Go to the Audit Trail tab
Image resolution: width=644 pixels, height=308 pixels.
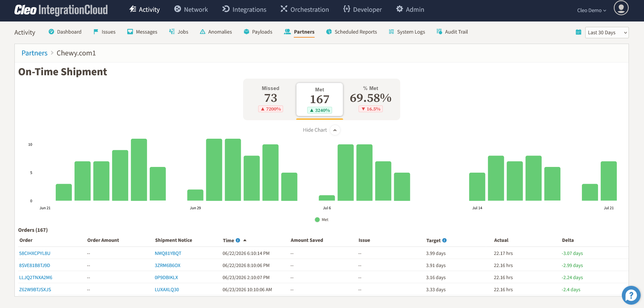coord(452,32)
